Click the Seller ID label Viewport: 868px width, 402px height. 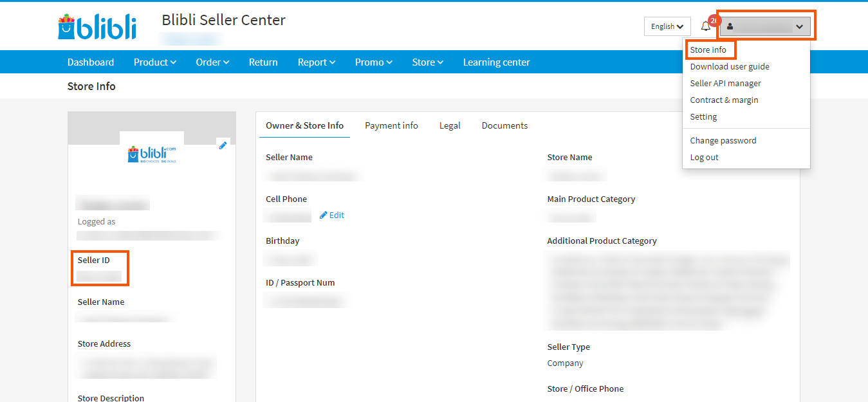pos(94,260)
